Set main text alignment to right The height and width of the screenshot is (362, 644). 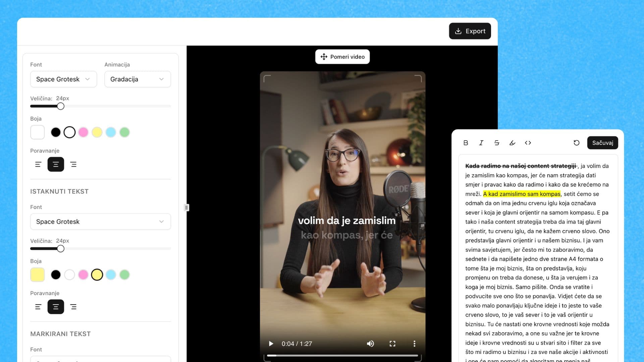[x=73, y=164]
